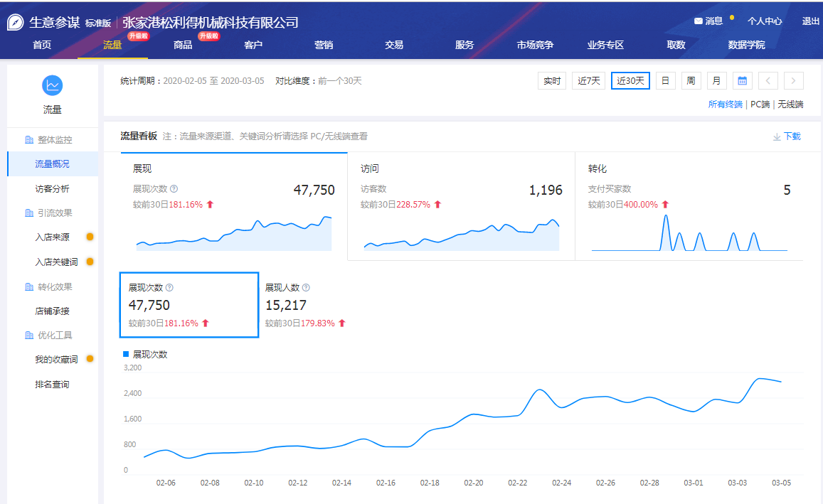
Task: Open 首页 navigation tab
Action: (x=42, y=45)
